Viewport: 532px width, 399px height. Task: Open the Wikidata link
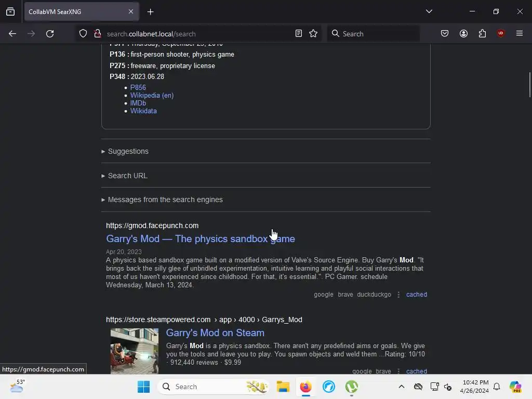143,111
